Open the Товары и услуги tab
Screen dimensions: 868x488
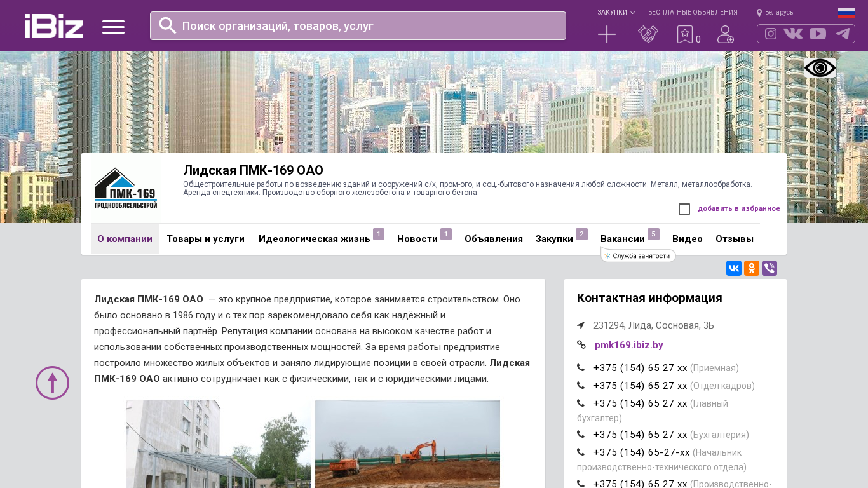click(x=206, y=239)
